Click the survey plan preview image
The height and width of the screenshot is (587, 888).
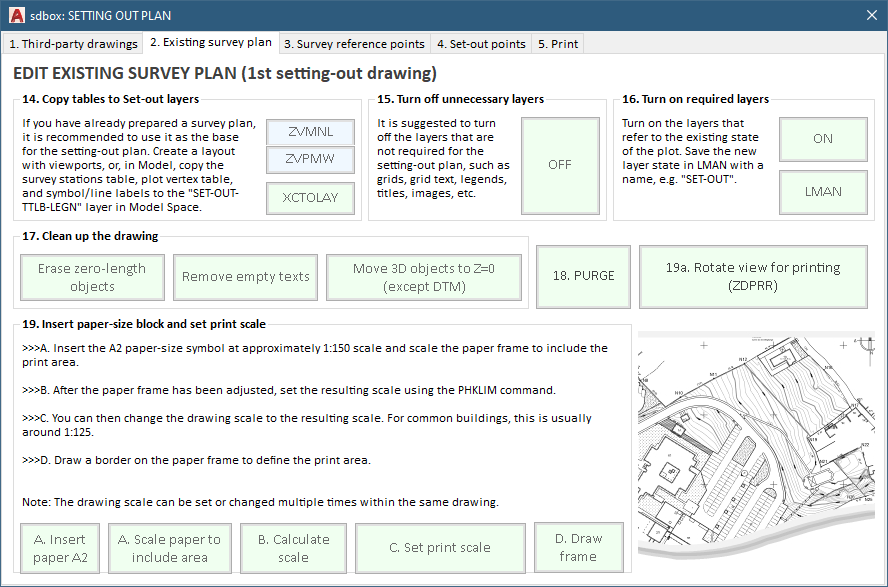(757, 447)
